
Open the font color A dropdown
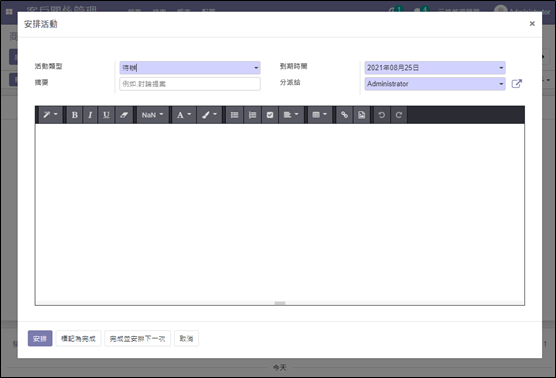pos(184,115)
